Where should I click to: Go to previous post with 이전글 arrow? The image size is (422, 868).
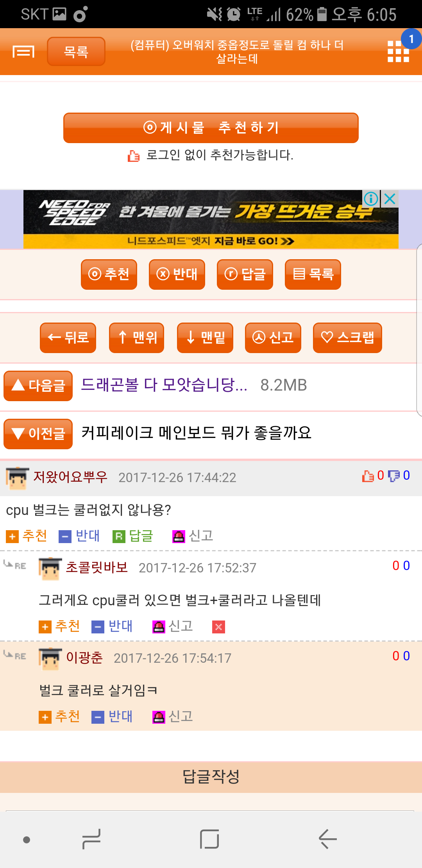click(x=38, y=434)
